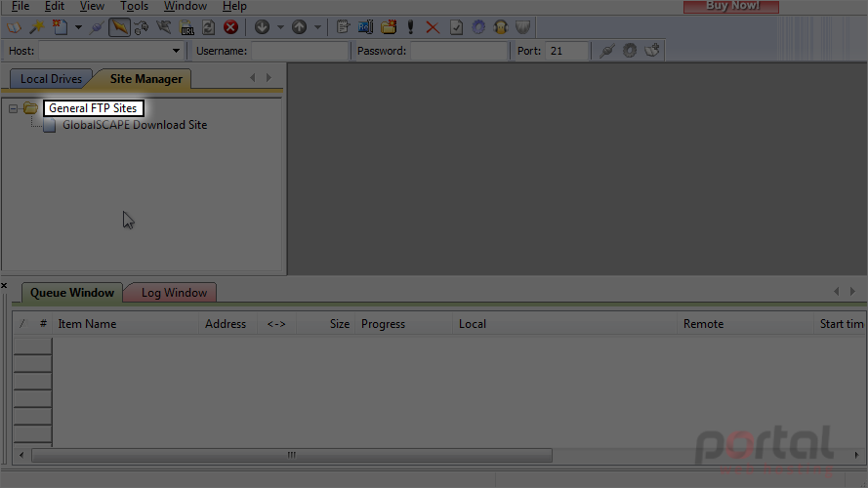Click the Properties checkmark page icon
868x488 pixels.
pyautogui.click(x=456, y=27)
